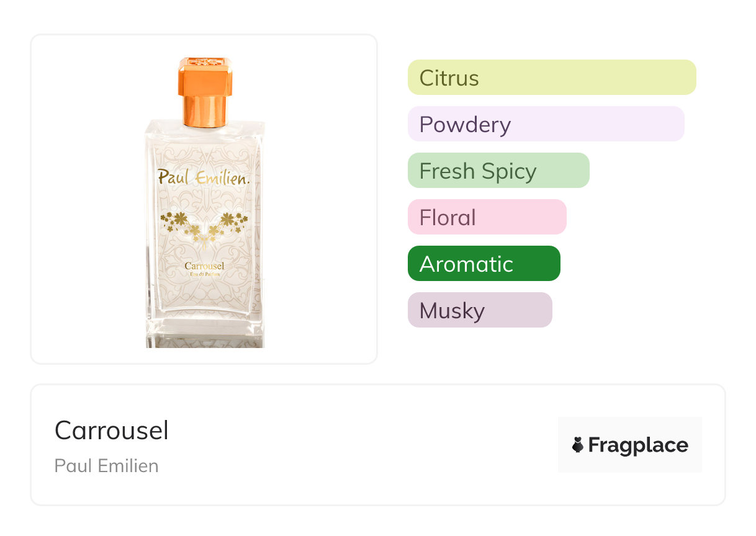Select the Powdery accord bar
Viewport: 756px width, 536px height.
(546, 124)
